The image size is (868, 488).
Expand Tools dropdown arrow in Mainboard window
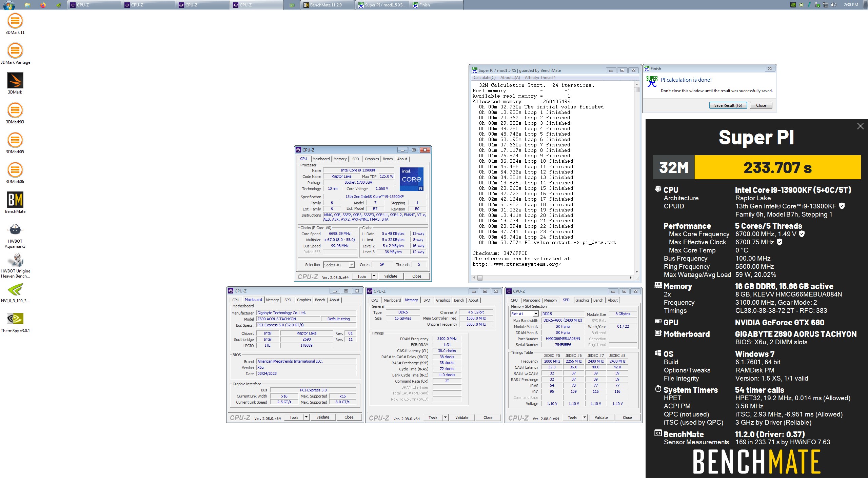306,417
